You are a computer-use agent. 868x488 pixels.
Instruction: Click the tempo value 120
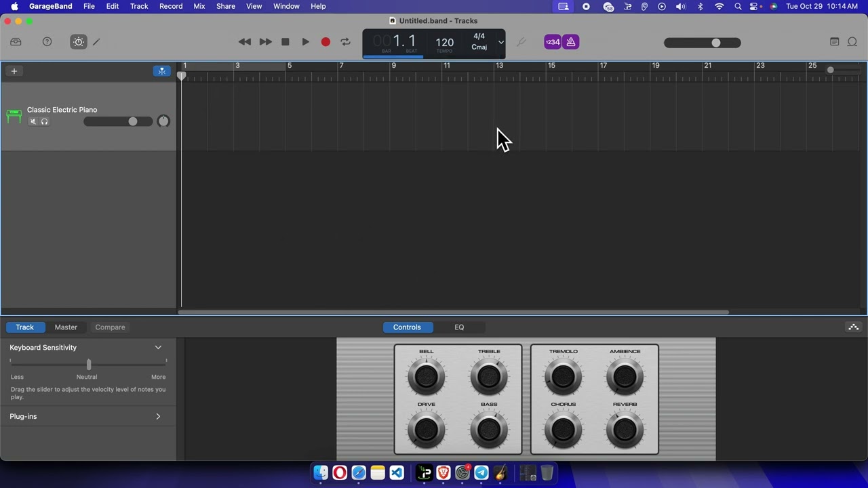[444, 42]
